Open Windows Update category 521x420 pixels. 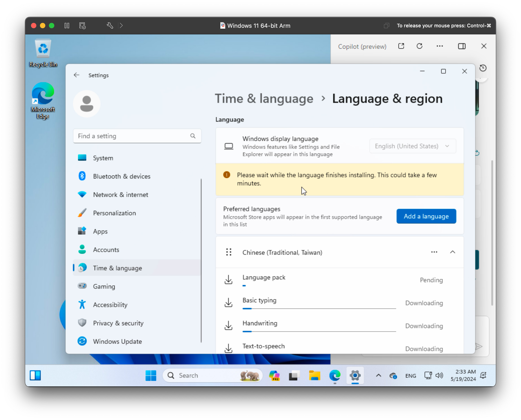137,342
